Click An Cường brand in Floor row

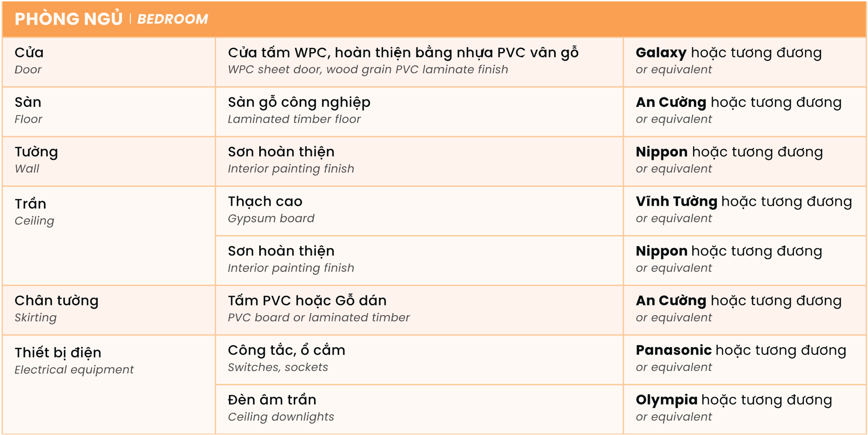pos(671,102)
